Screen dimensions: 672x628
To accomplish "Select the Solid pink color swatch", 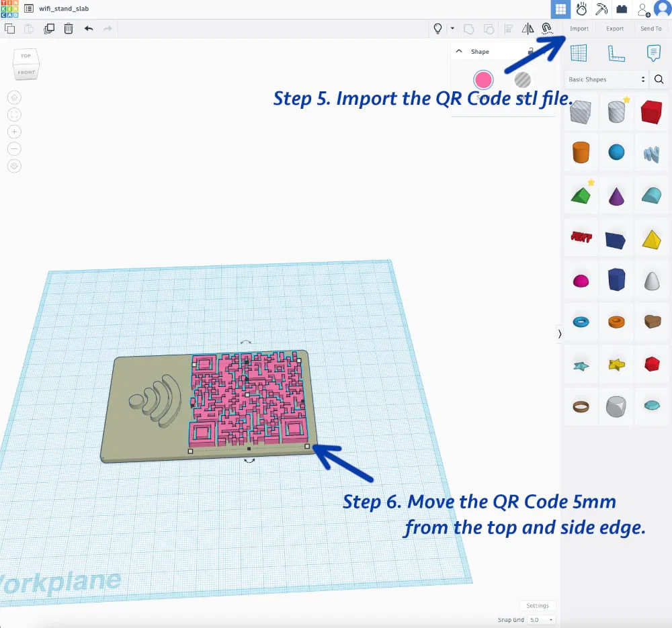I will click(x=483, y=80).
